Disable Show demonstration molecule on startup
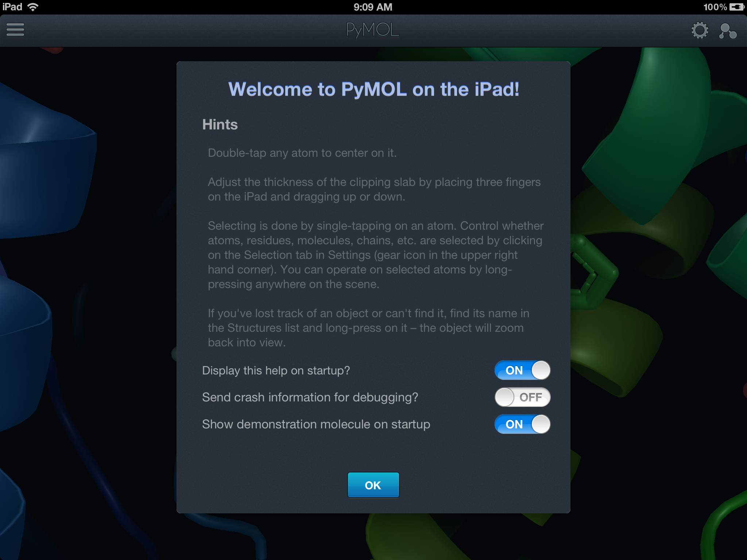This screenshot has height=560, width=747. coord(522,424)
